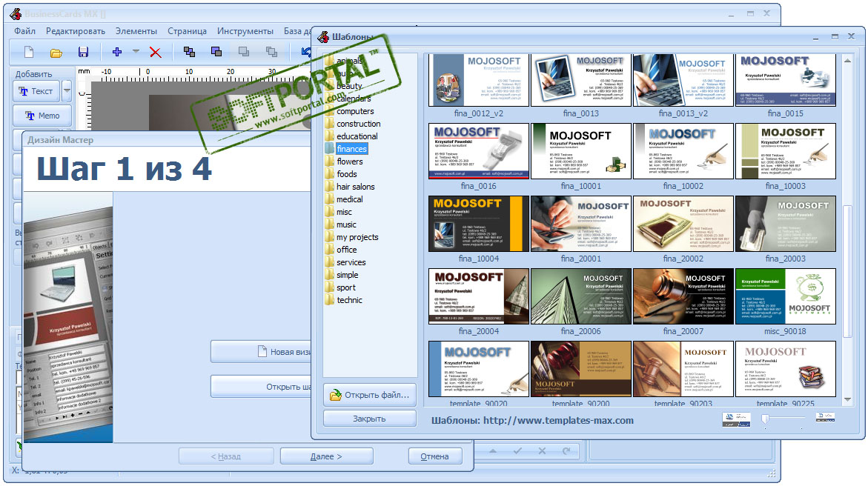Select the simple template folder
Image resolution: width=868 pixels, height=486 pixels.
tap(347, 275)
